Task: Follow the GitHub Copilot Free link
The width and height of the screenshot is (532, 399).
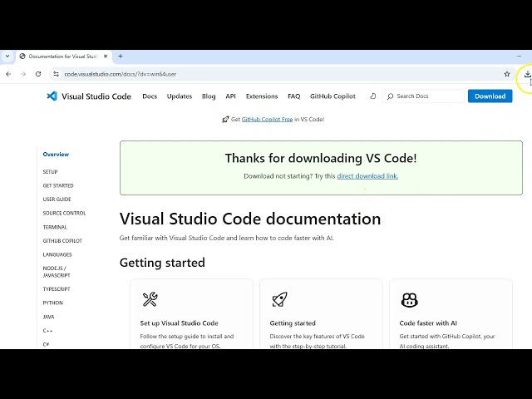Action: click(267, 120)
